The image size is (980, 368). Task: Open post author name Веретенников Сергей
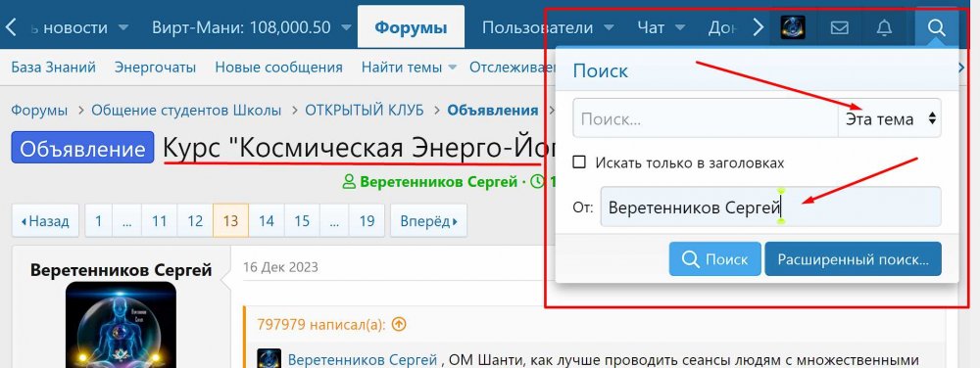click(x=122, y=270)
